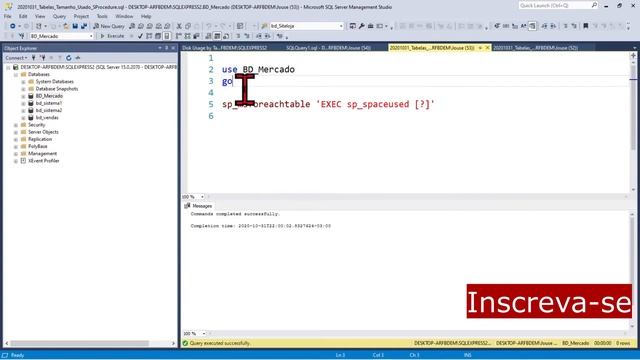Collapse the Databases folder node
The image size is (640, 360).
tap(16, 75)
